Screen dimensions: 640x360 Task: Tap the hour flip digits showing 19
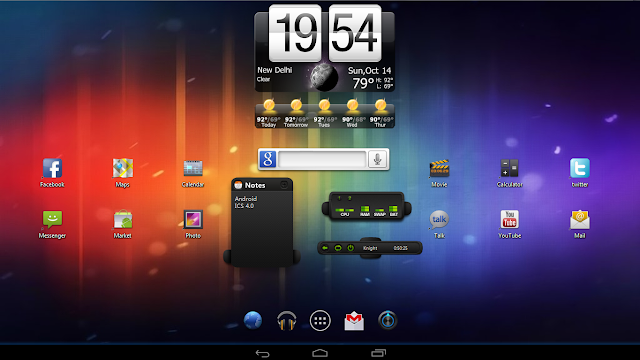[x=295, y=33]
